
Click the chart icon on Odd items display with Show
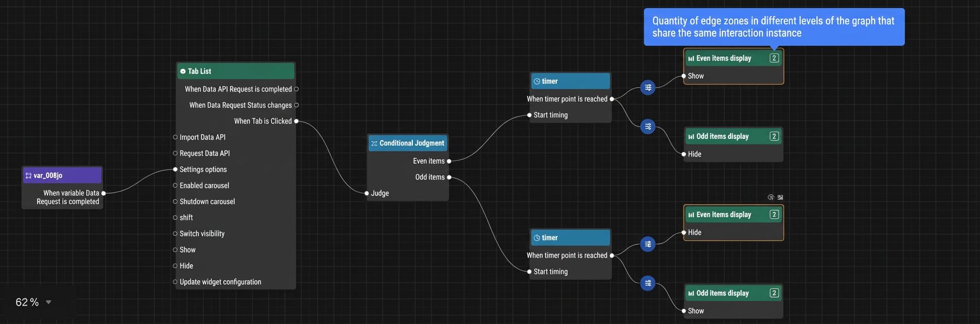tap(691, 293)
